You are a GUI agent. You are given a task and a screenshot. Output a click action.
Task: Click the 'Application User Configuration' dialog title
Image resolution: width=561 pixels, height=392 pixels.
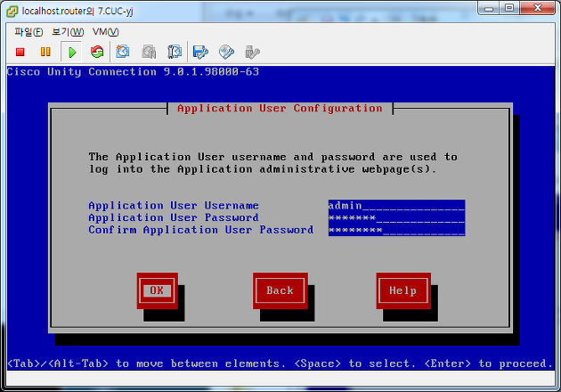pos(280,109)
